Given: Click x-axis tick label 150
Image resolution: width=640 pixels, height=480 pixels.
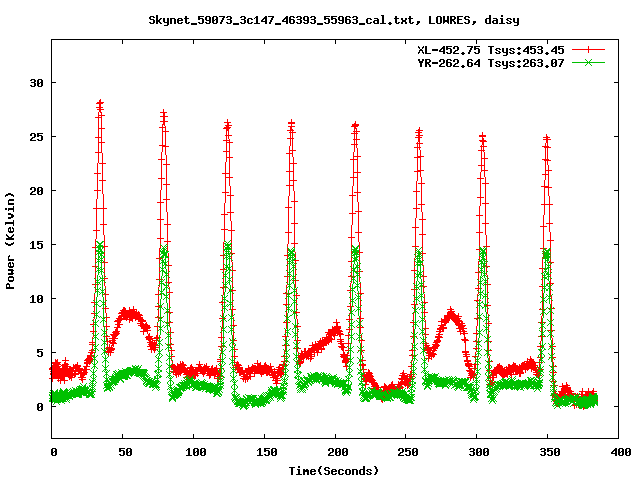Looking at the screenshot, I should (x=267, y=452).
